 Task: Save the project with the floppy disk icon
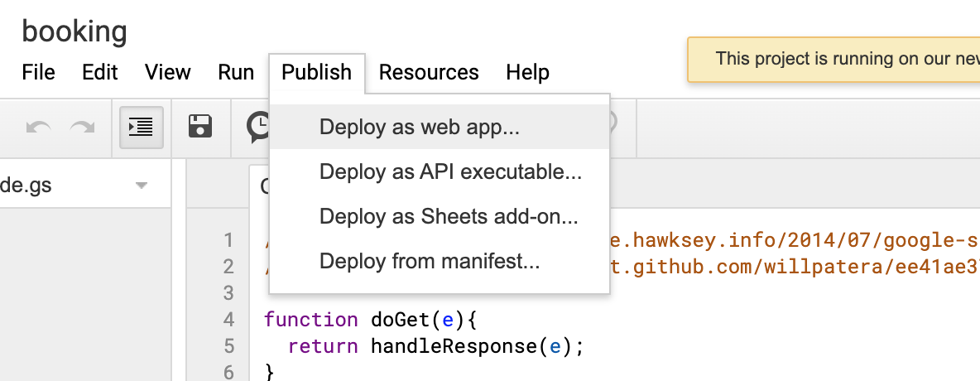(x=200, y=127)
